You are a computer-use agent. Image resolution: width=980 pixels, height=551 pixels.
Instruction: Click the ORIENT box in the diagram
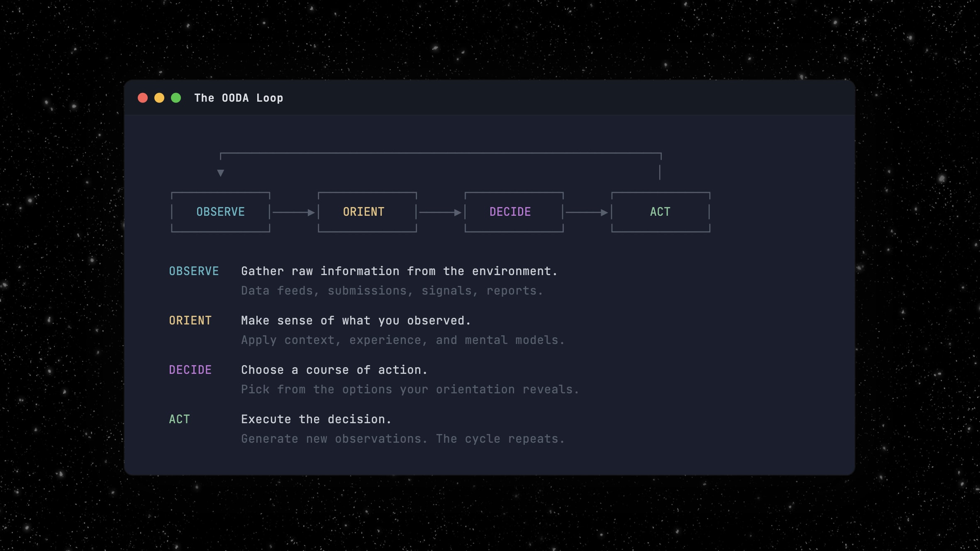point(367,212)
